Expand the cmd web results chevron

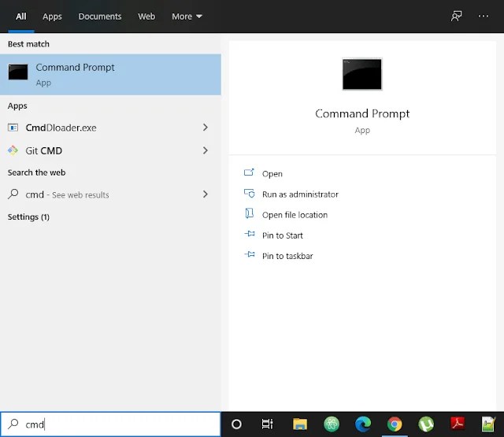click(206, 194)
